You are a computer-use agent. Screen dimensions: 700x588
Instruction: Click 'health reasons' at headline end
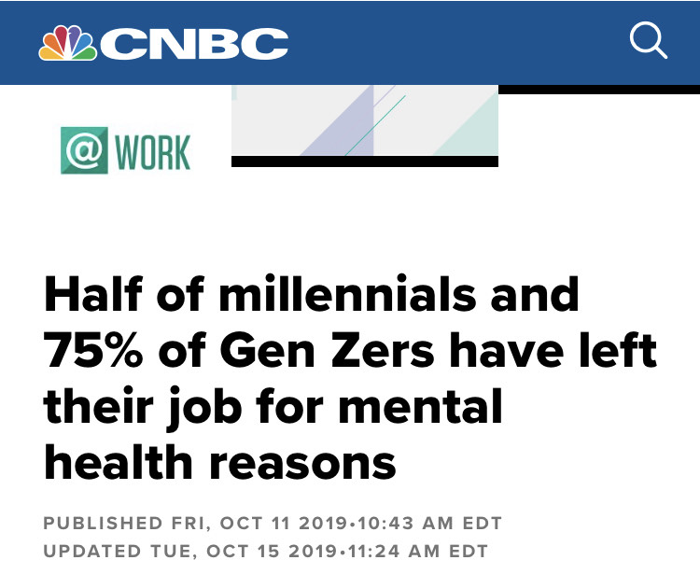[x=220, y=462]
